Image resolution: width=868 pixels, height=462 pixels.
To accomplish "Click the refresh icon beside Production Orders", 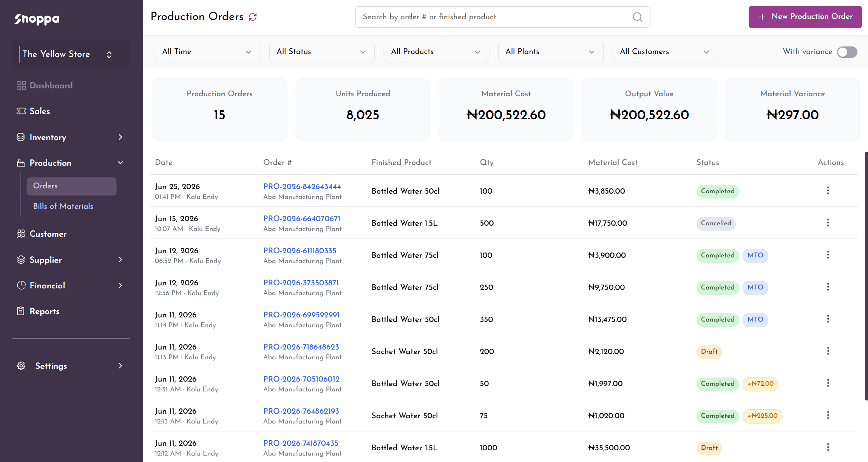I will [253, 17].
